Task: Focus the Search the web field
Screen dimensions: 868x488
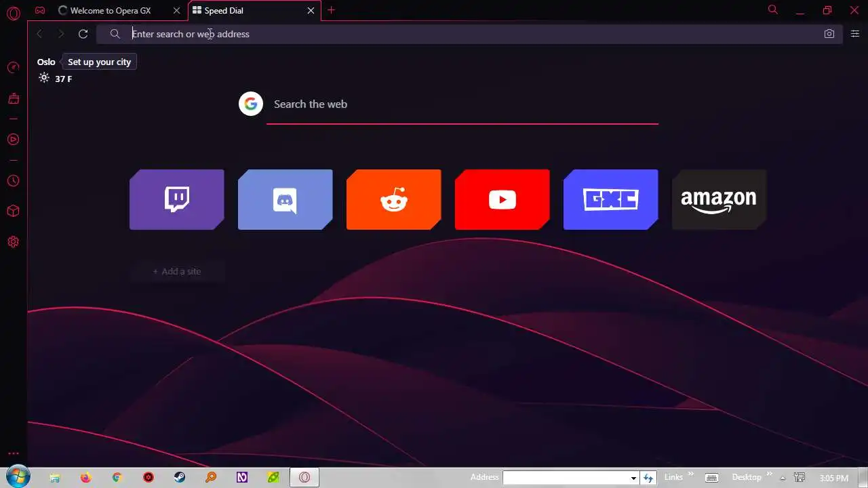Action: click(x=462, y=104)
